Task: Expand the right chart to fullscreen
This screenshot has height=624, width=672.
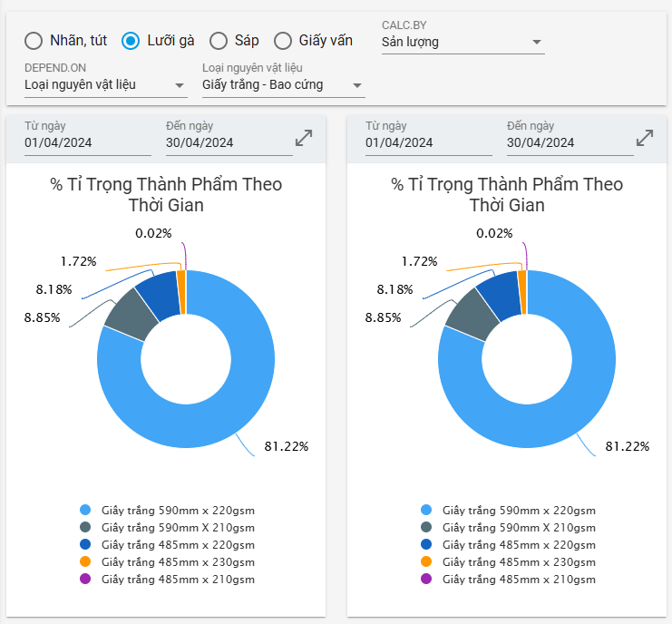Action: click(x=645, y=138)
